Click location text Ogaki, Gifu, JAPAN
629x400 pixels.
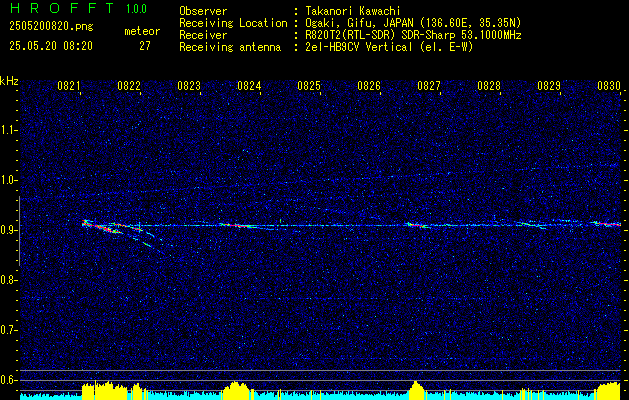click(359, 23)
